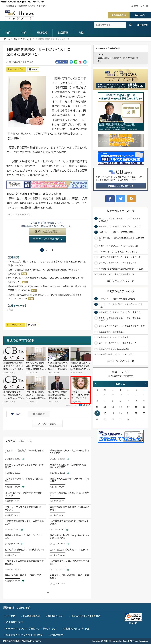Click the Pocket save icon

point(80,62)
